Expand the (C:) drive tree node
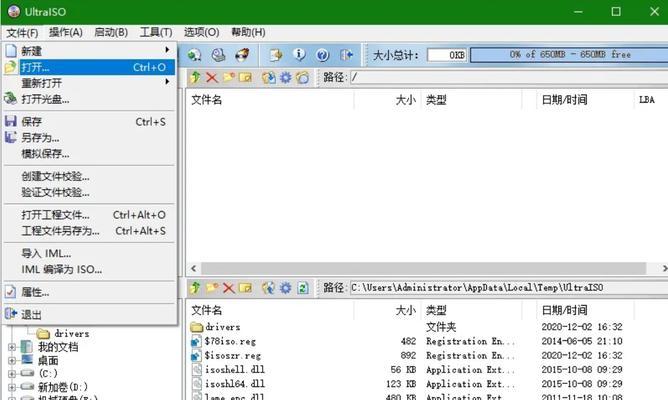Viewport: 668px width, 400px height. [x=12, y=374]
